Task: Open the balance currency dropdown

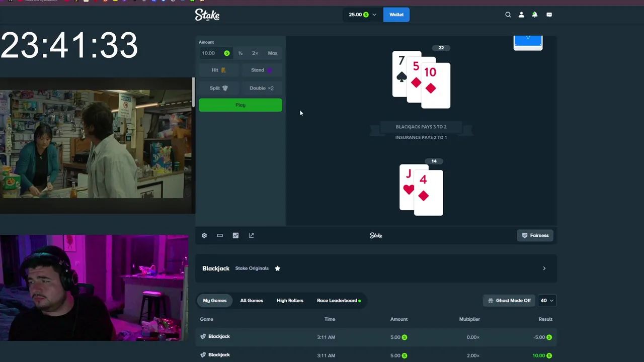Action: 362,15
